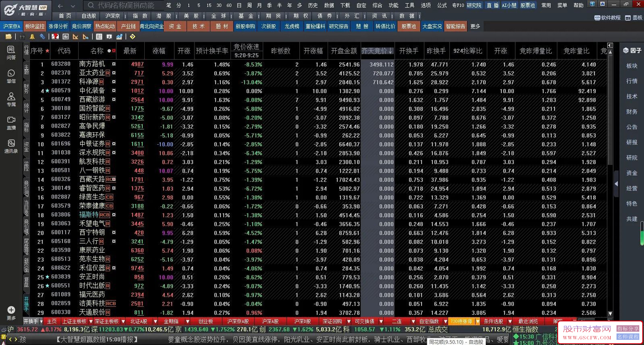Screen dimensions: 644x345
Task: Click the open-folder icon in the toolbar
Action: [9, 37]
